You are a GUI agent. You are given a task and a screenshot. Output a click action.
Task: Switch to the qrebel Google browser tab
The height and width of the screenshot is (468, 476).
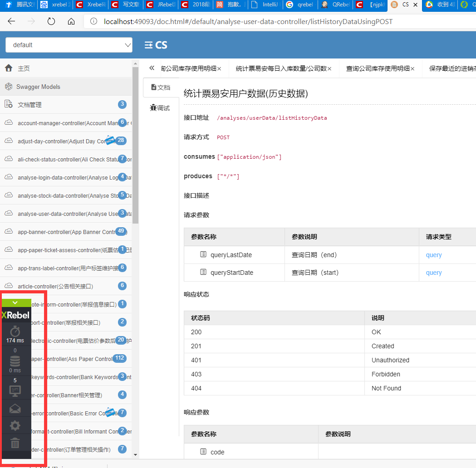[x=300, y=5]
